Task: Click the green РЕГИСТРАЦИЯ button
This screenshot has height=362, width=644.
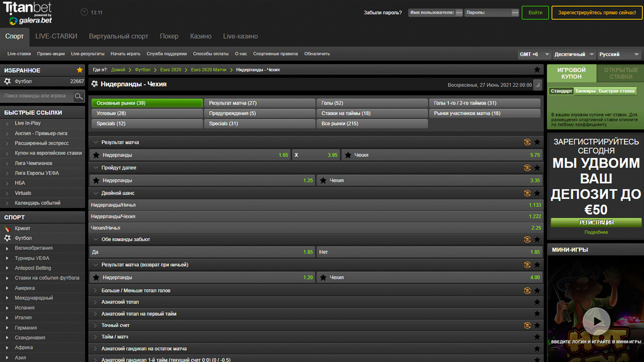Action: click(596, 222)
